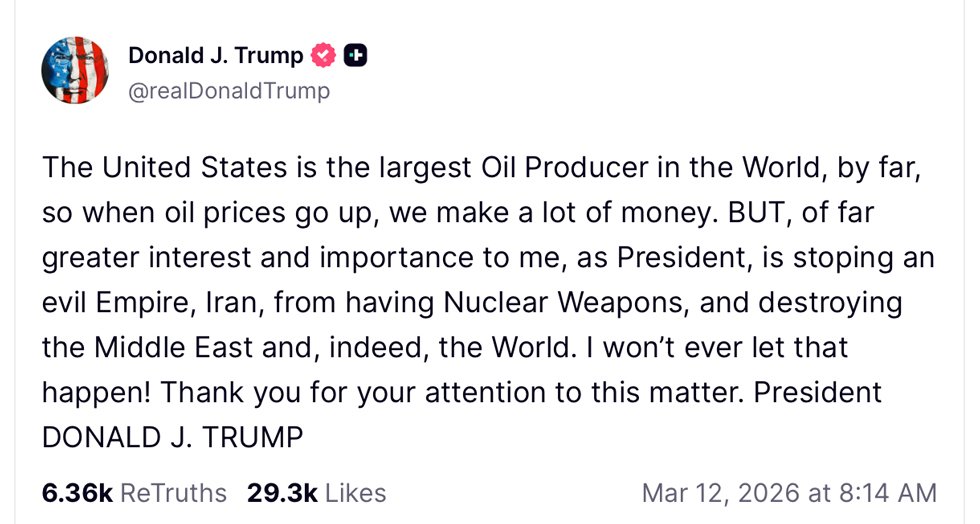980x524 pixels.
Task: Click the 29.3k likes number
Action: pos(282,493)
